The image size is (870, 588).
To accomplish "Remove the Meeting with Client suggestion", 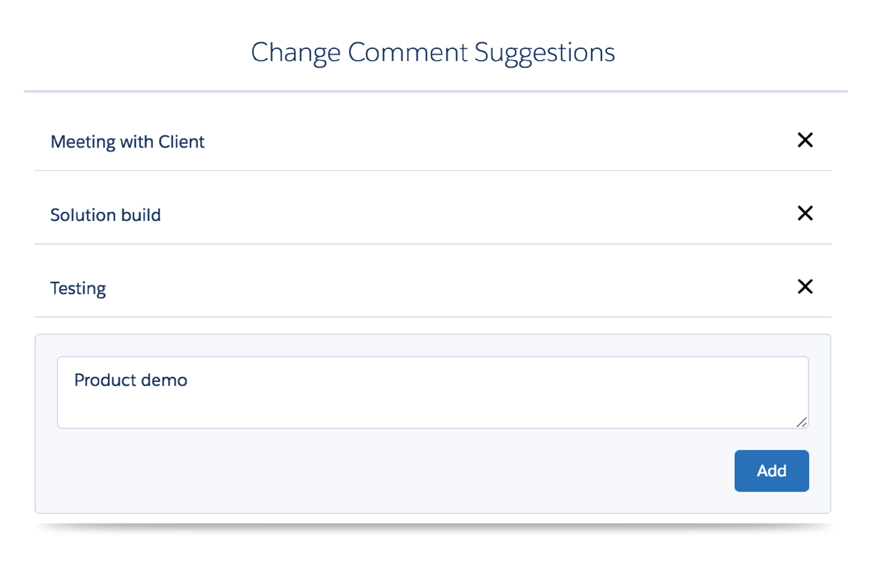I will click(805, 140).
